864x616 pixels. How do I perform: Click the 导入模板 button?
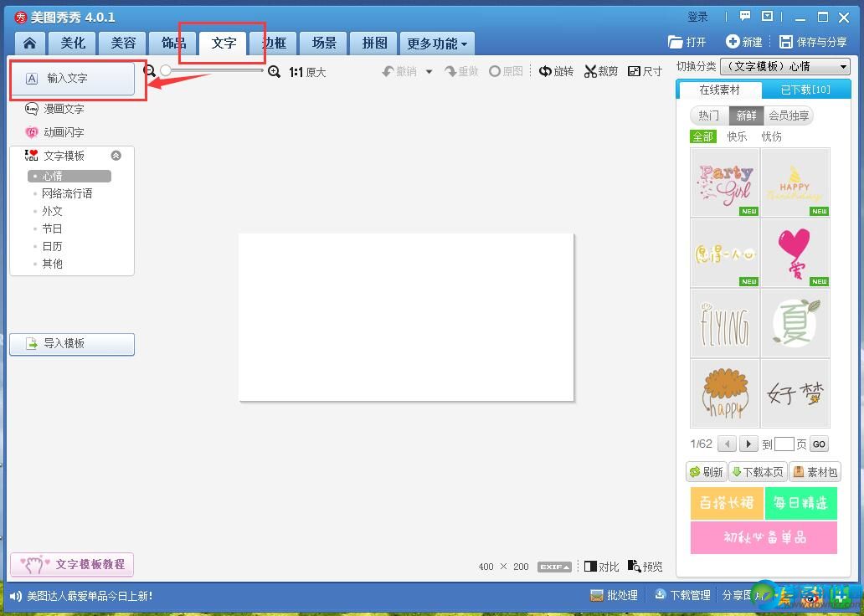72,344
